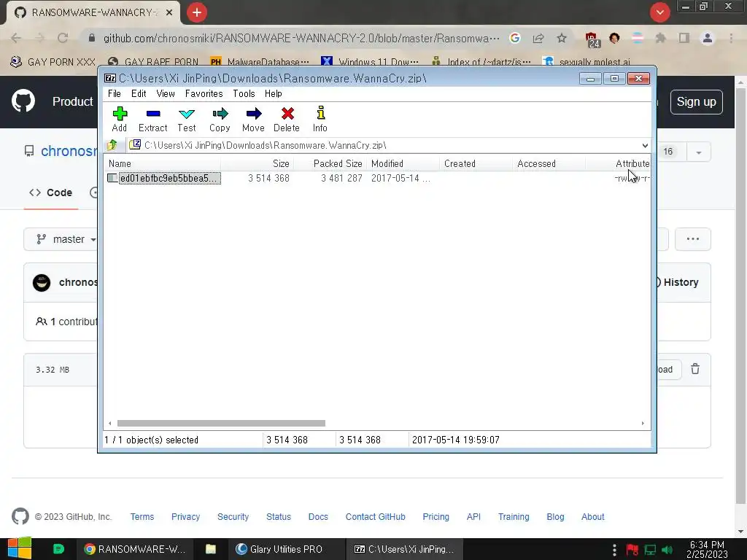Open the View menu
The width and height of the screenshot is (747, 560).
tap(166, 93)
